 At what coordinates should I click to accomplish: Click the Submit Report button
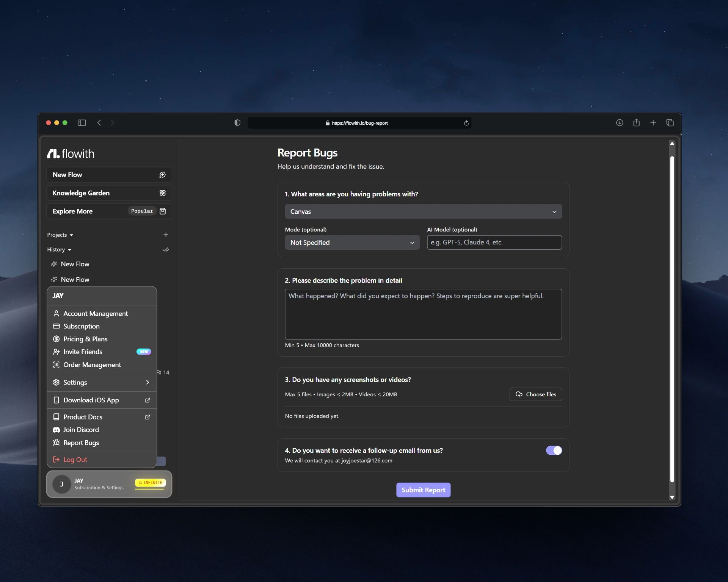click(423, 490)
